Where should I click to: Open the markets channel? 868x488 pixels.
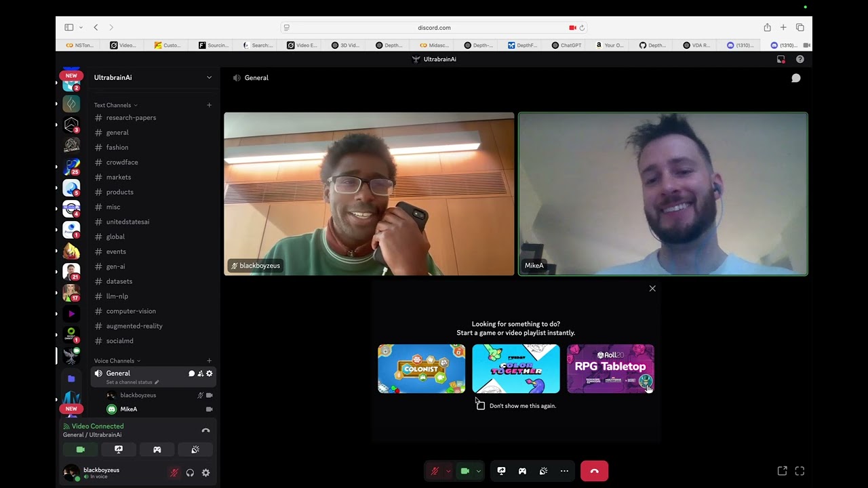(153, 177)
